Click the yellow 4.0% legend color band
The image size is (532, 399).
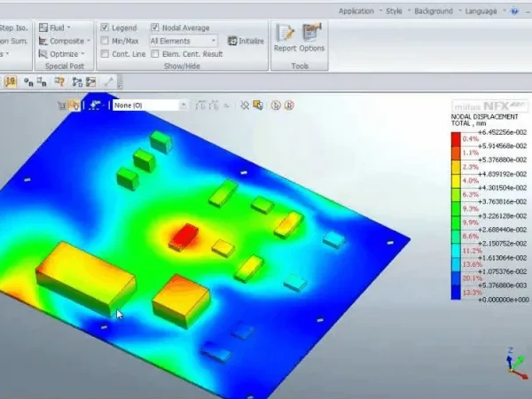coord(456,181)
